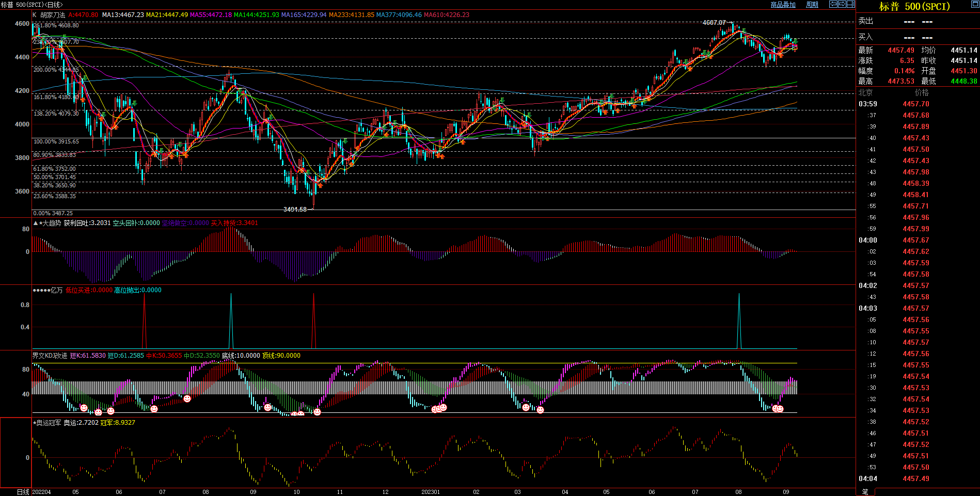The height and width of the screenshot is (496, 980).
Task: Click the rightmost cyan 高位抛出 spike
Action: (739, 320)
